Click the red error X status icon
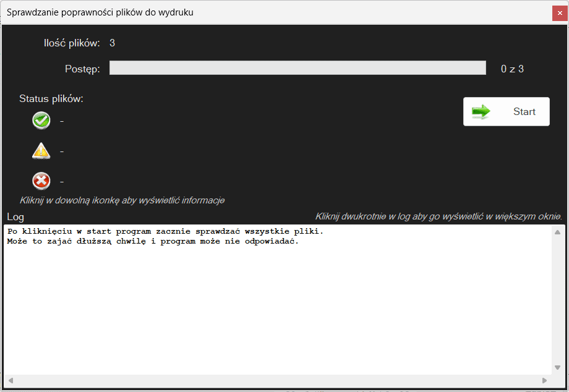Image resolution: width=569 pixels, height=392 pixels. (41, 181)
